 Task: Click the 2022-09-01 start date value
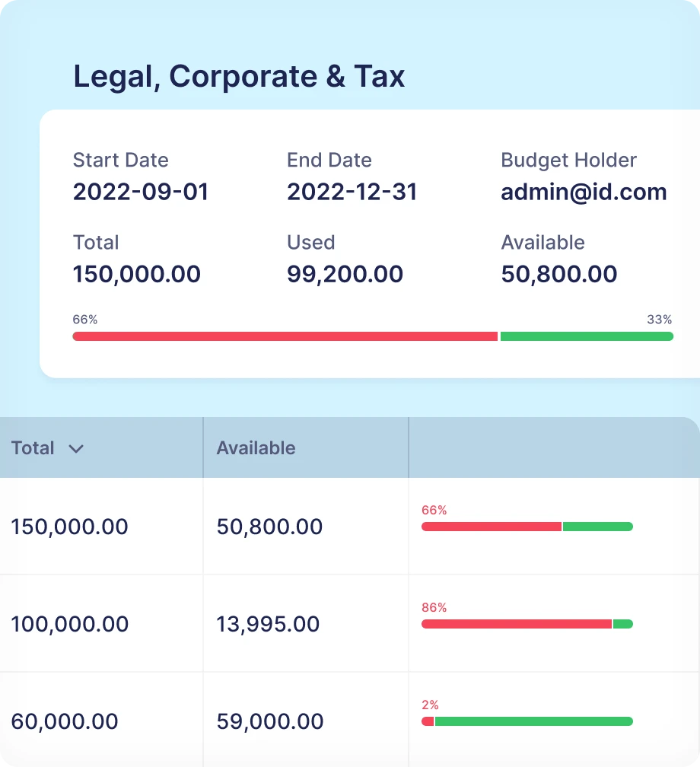[141, 192]
